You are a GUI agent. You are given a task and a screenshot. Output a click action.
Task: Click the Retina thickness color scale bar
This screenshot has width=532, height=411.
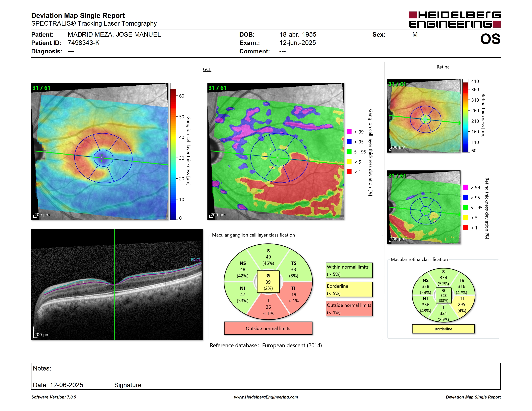(x=465, y=115)
